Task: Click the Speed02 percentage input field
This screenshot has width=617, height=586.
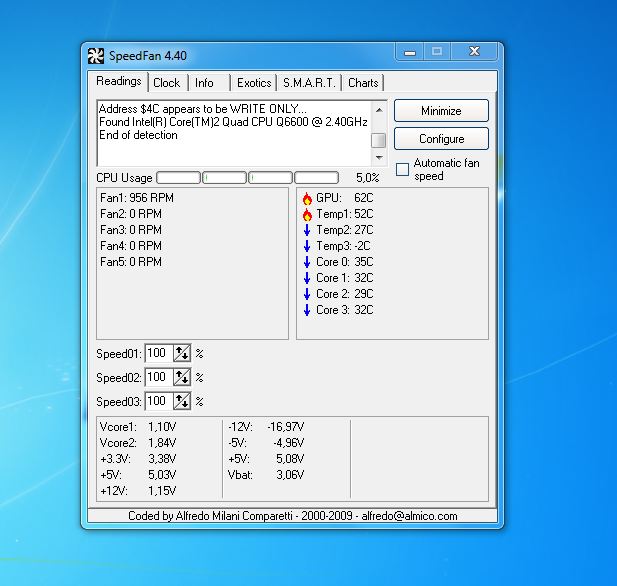Action: 159,377
